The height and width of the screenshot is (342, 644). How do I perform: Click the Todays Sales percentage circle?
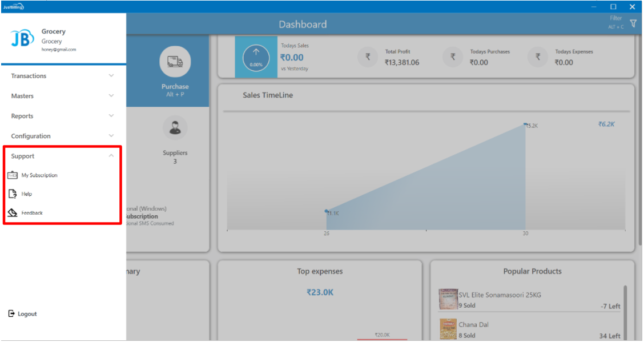point(256,58)
